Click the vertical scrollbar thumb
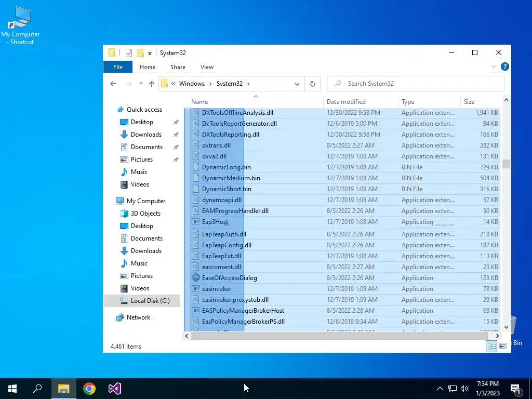The image size is (532, 399). coord(506,164)
